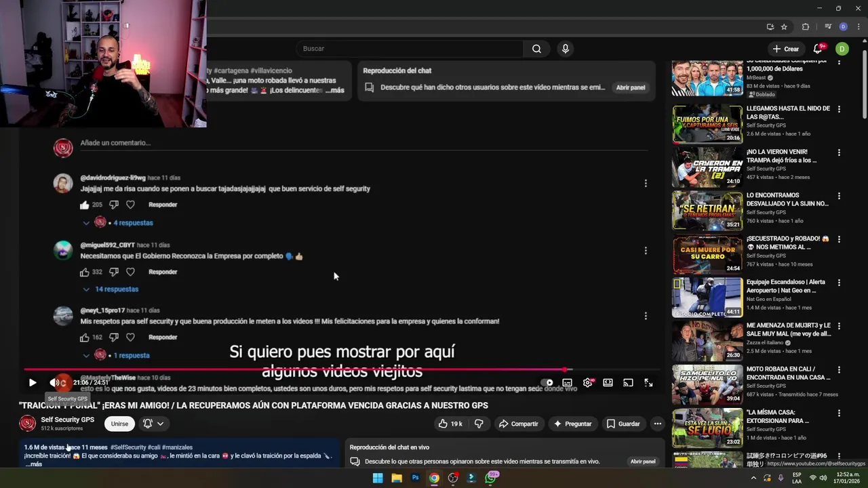Heart the comment by @neyt_15pro17
868x488 pixels.
coord(130,338)
